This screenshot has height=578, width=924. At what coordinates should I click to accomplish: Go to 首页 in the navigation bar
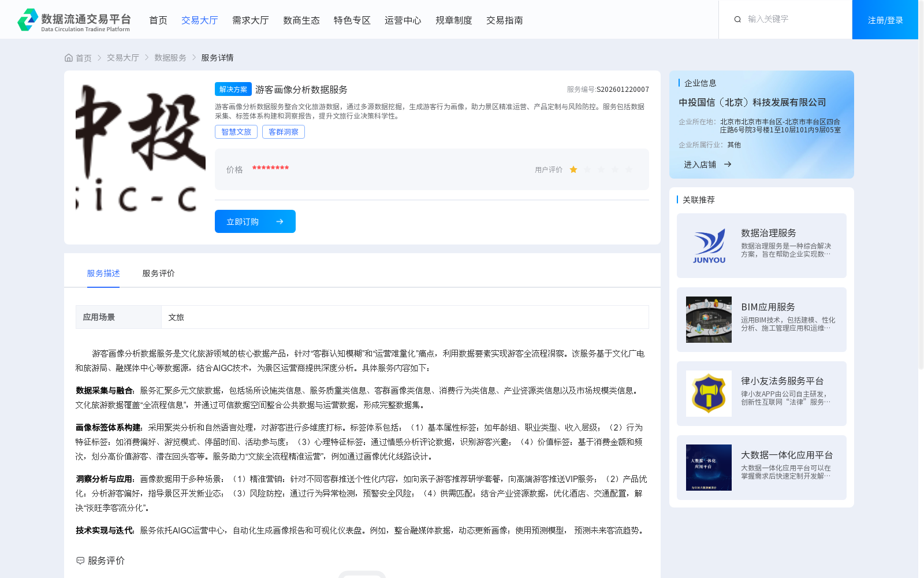(x=158, y=20)
